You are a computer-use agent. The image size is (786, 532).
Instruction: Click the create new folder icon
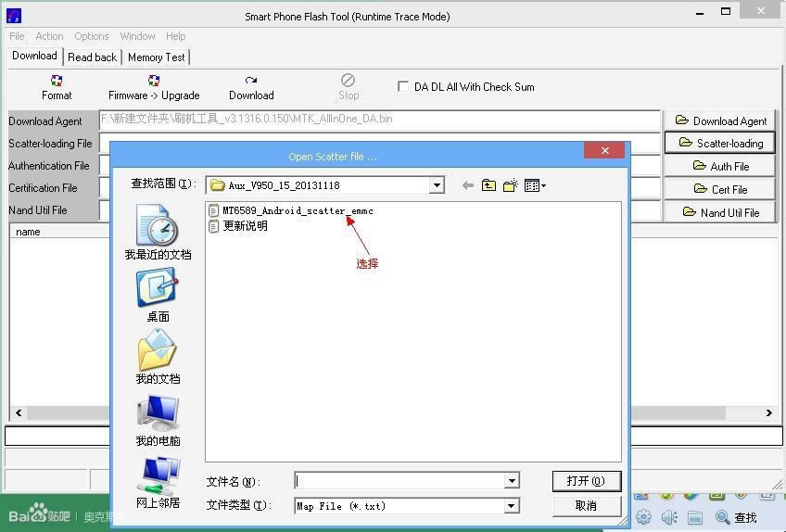pyautogui.click(x=511, y=185)
